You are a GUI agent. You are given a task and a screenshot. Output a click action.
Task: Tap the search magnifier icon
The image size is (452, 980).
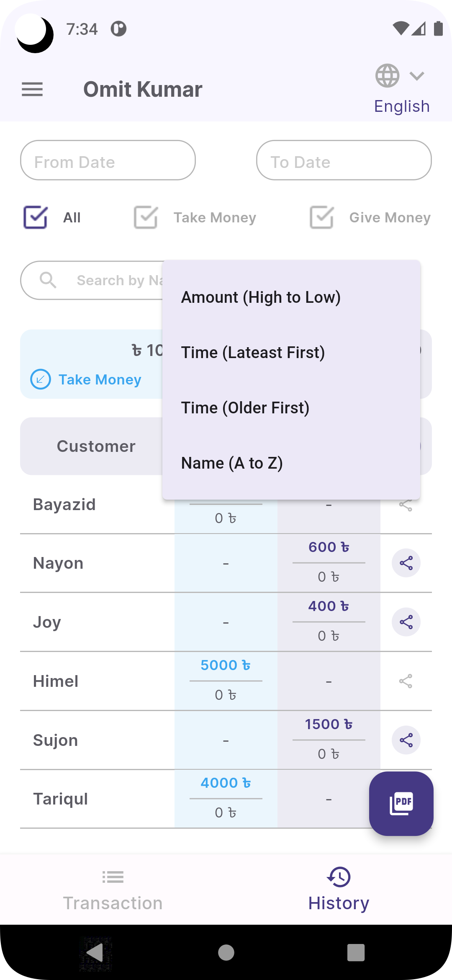coord(48,280)
